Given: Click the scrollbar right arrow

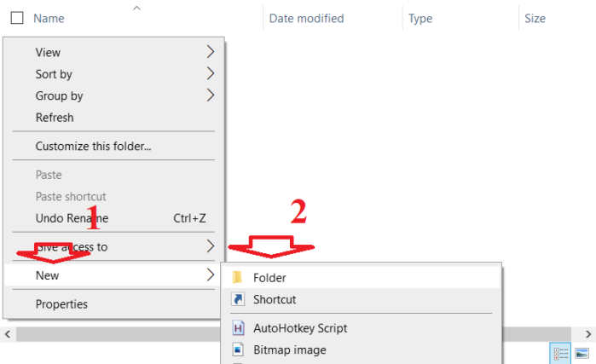Looking at the screenshot, I should 588,334.
